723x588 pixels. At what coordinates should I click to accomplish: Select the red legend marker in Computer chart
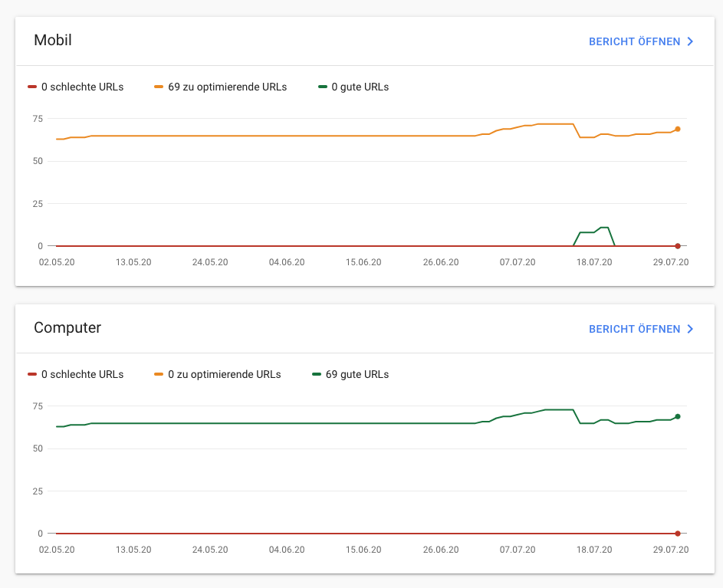click(x=32, y=374)
